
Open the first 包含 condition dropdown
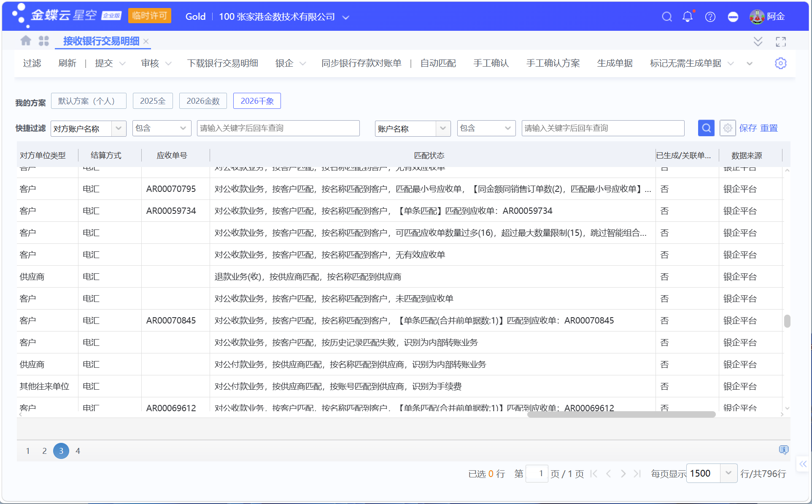point(183,128)
